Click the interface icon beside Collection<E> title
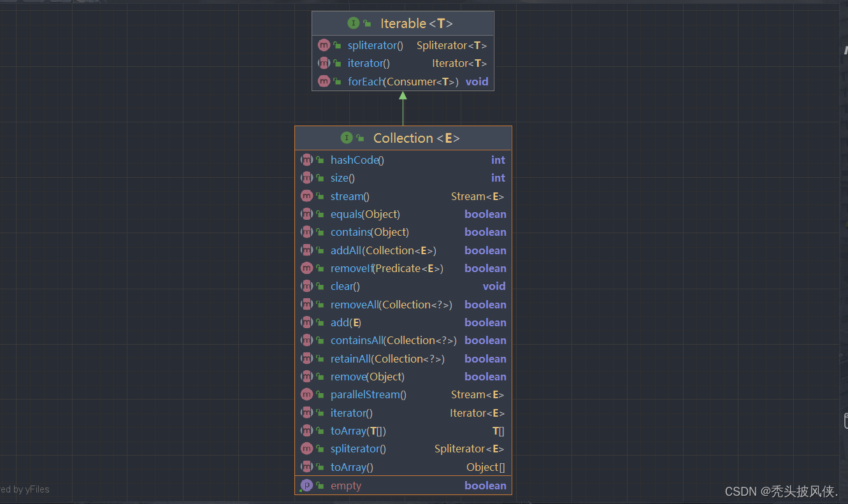Viewport: 848px width, 504px height. (347, 138)
